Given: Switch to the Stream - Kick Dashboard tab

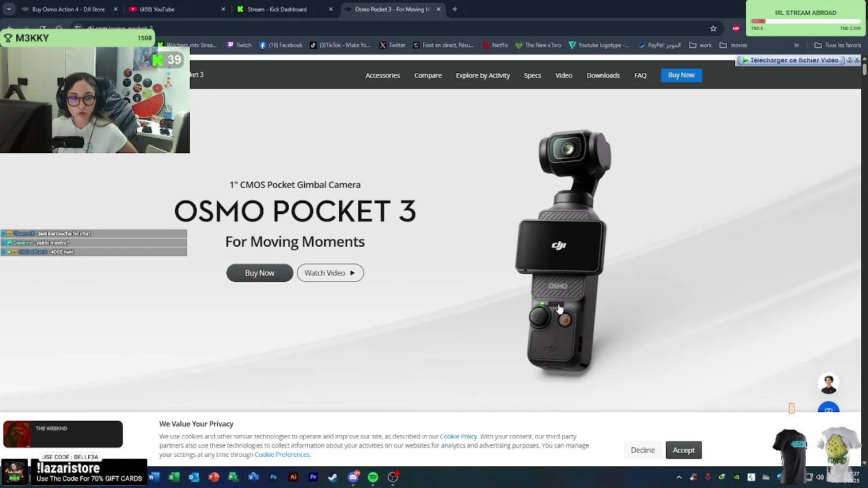Looking at the screenshot, I should tap(285, 9).
